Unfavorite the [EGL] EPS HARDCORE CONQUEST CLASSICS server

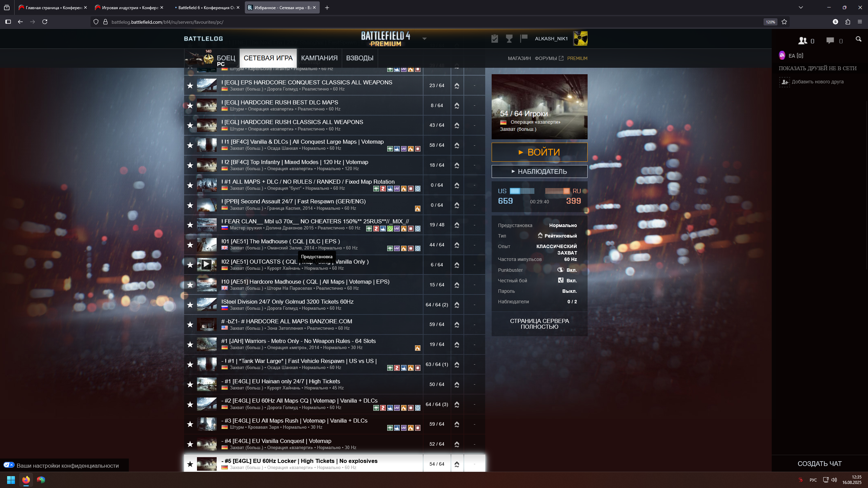coord(190,85)
